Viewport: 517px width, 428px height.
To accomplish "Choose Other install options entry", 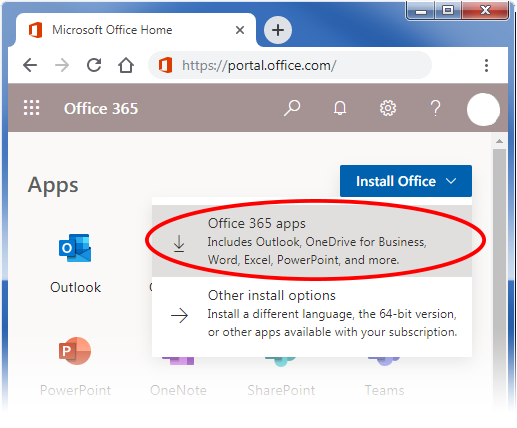I will click(312, 313).
